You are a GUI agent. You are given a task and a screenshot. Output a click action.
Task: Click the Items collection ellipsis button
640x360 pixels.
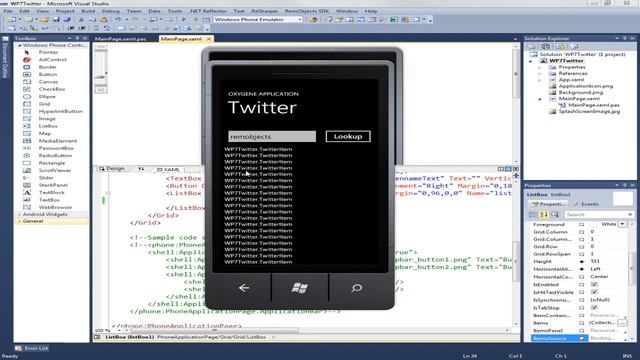[x=622, y=323]
